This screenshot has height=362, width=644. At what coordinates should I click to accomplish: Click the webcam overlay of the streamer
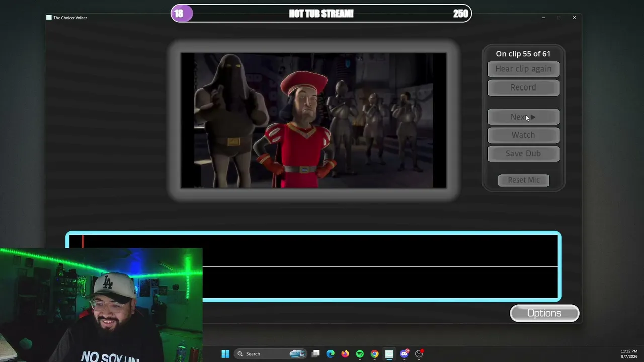[x=101, y=305]
